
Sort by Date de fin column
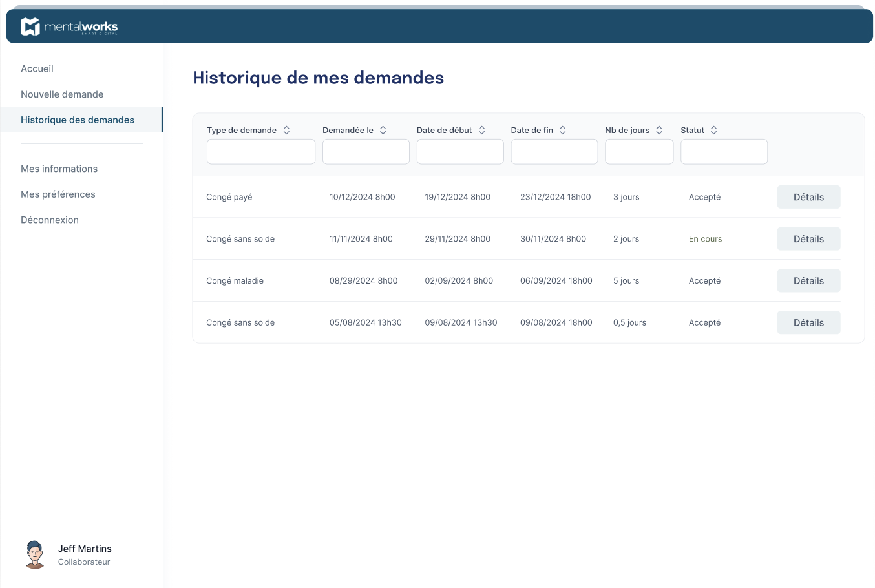(x=562, y=130)
